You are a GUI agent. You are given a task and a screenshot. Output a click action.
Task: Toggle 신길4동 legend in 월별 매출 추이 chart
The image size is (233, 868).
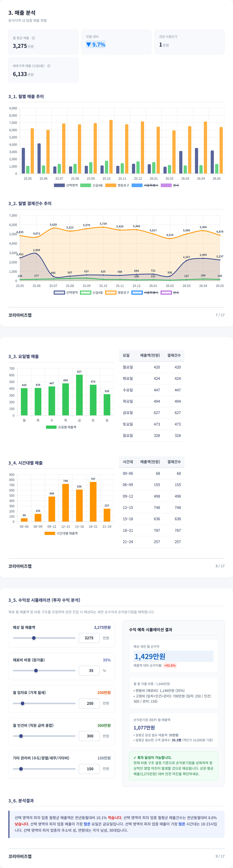click(92, 185)
